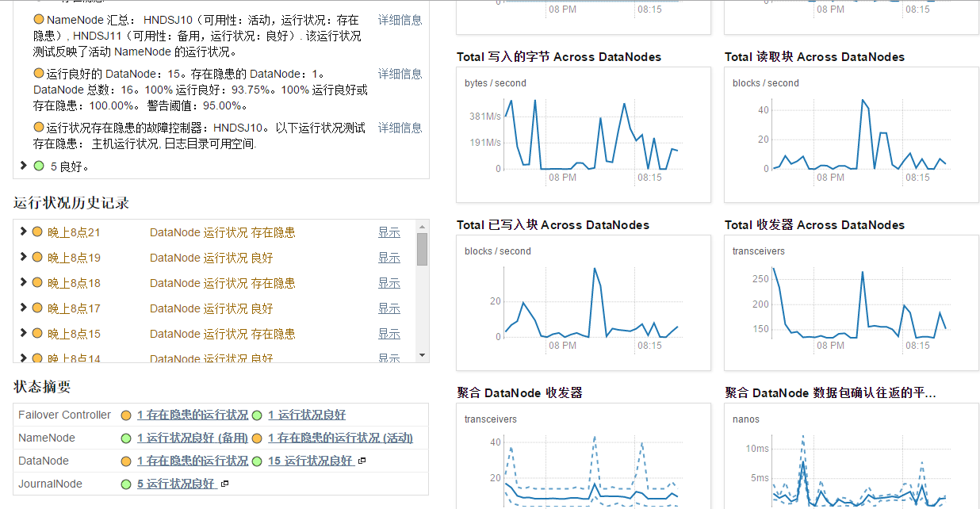980x509 pixels.
Task: Click 显示 for the 晚上8点17 record
Action: point(389,308)
